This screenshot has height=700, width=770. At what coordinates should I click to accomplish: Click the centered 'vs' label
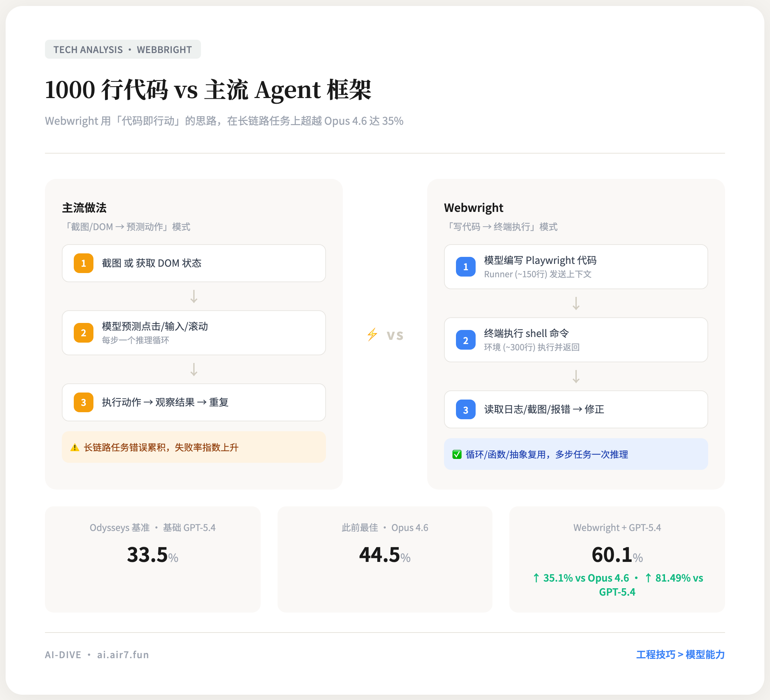(395, 335)
